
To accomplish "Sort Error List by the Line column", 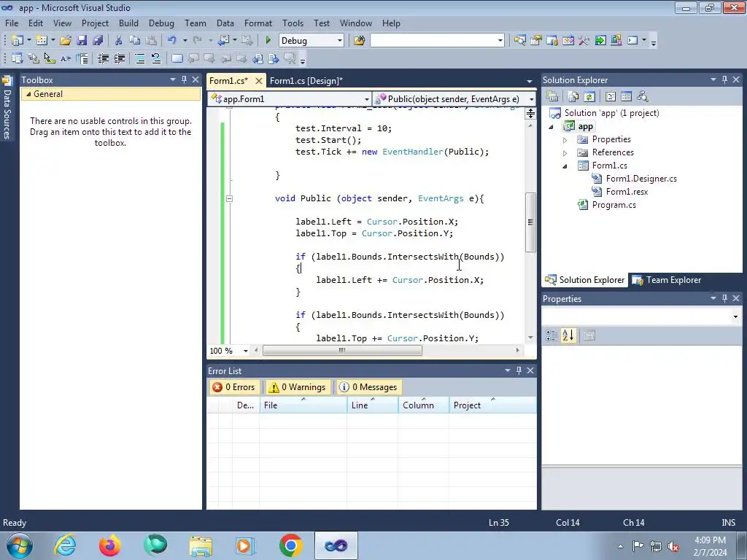I will click(x=373, y=405).
